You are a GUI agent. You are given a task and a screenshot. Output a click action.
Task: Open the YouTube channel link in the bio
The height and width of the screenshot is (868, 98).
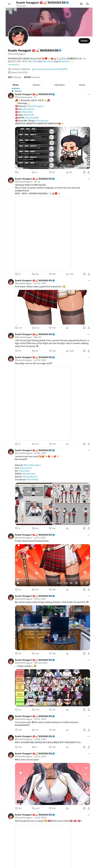(52, 69)
